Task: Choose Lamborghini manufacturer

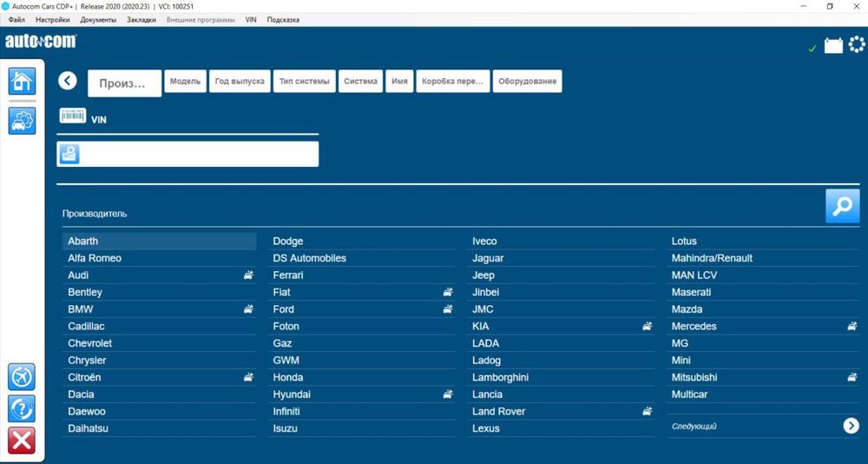Action: [561, 377]
